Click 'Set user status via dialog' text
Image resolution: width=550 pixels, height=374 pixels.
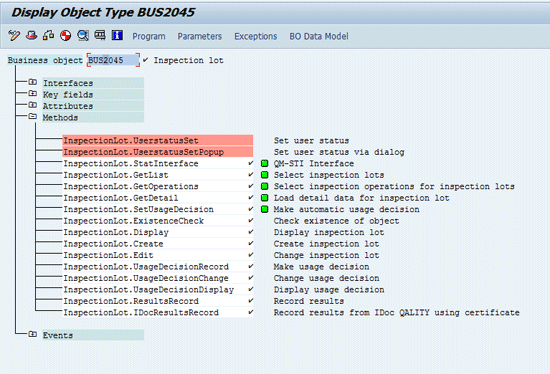pyautogui.click(x=339, y=152)
